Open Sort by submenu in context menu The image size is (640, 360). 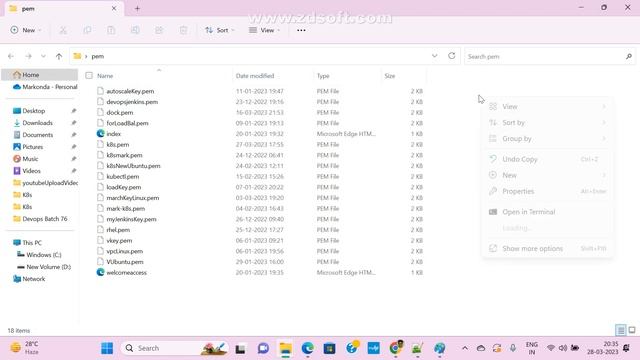[x=547, y=123]
